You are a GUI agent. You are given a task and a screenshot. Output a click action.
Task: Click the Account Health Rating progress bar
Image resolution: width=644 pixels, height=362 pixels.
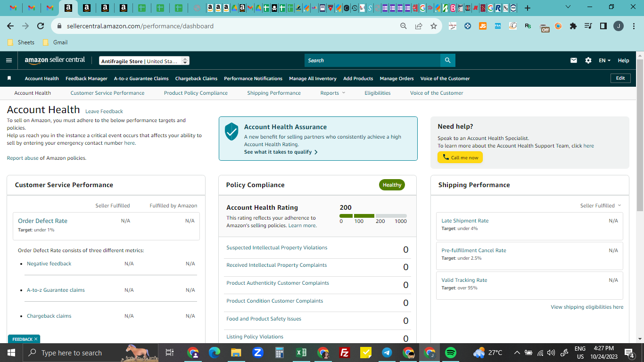[373, 216]
